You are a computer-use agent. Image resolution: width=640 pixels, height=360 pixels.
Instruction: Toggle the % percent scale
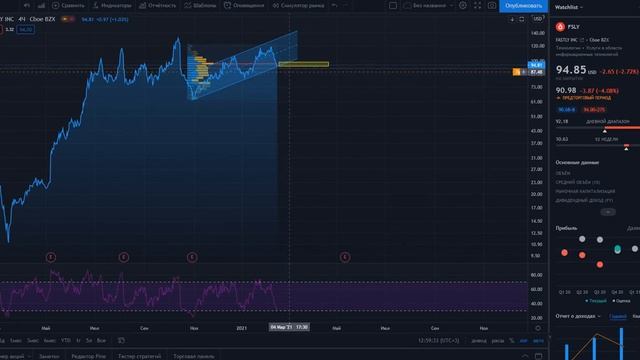coord(512,340)
